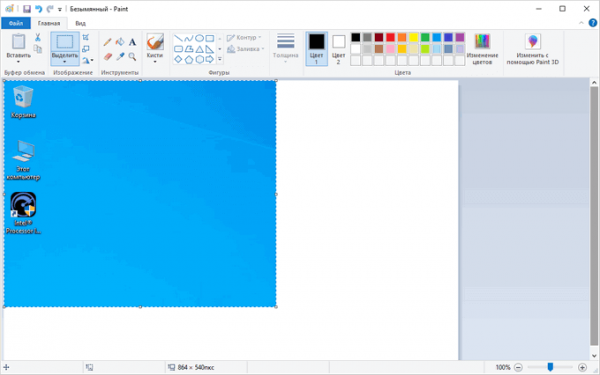Pick the red color swatch
This screenshot has height=375, width=600.
390,37
